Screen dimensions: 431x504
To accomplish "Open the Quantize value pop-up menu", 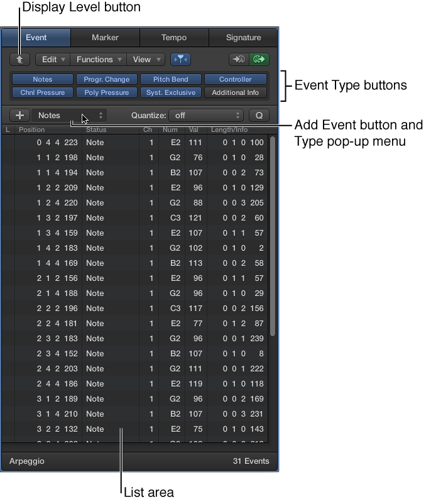I will [x=207, y=116].
